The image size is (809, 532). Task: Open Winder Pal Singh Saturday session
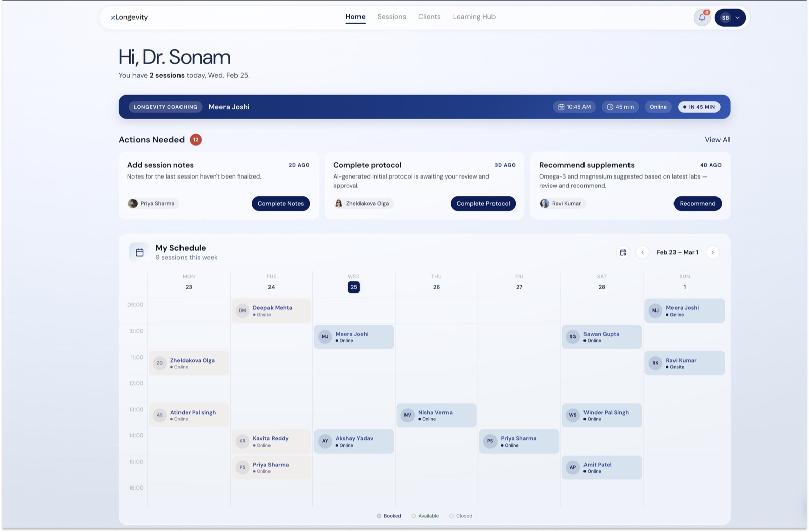[602, 416]
